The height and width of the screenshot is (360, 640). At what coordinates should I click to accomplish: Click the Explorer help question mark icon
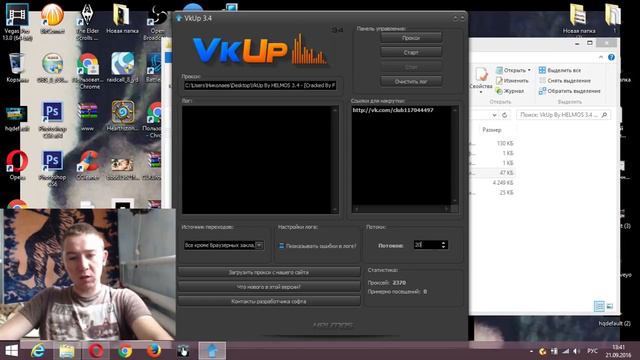click(611, 57)
